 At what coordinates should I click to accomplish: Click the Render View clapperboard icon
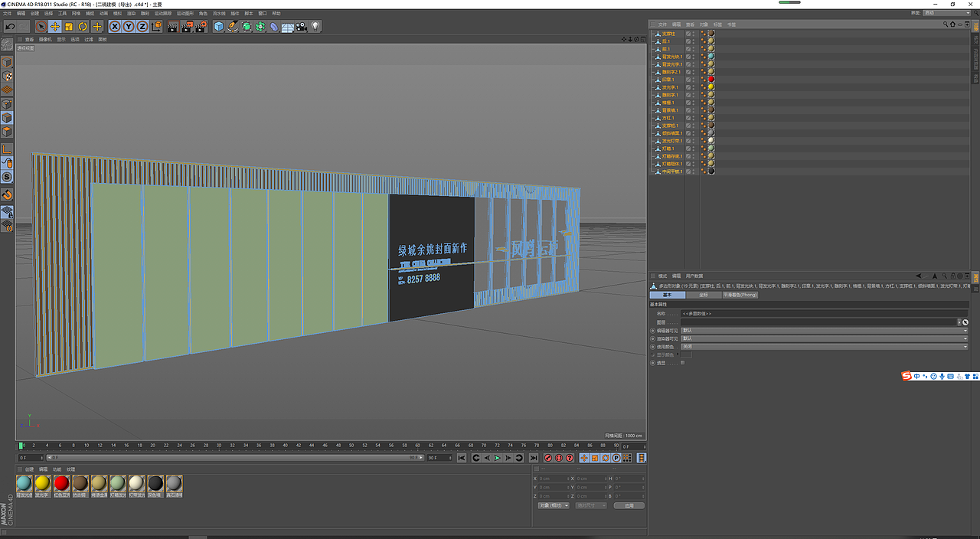pyautogui.click(x=173, y=27)
